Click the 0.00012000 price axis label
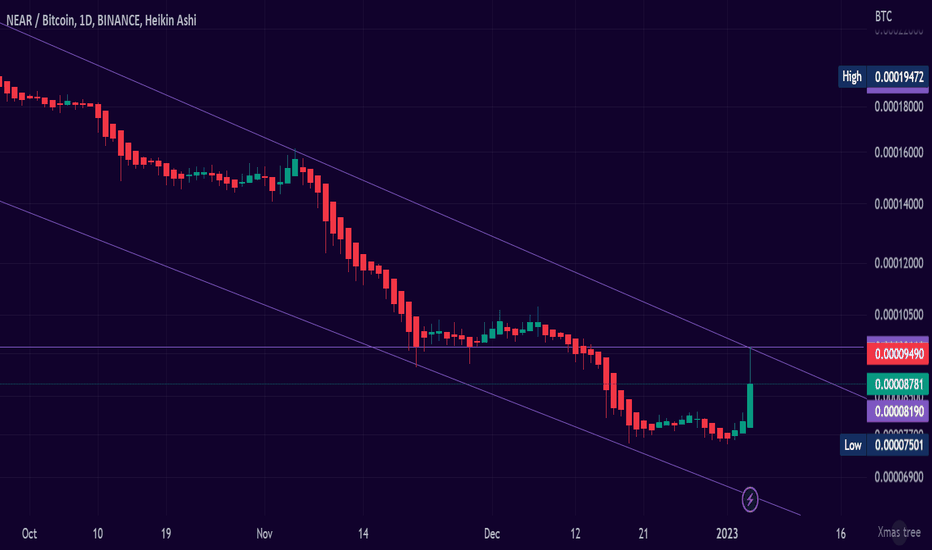 [x=899, y=263]
